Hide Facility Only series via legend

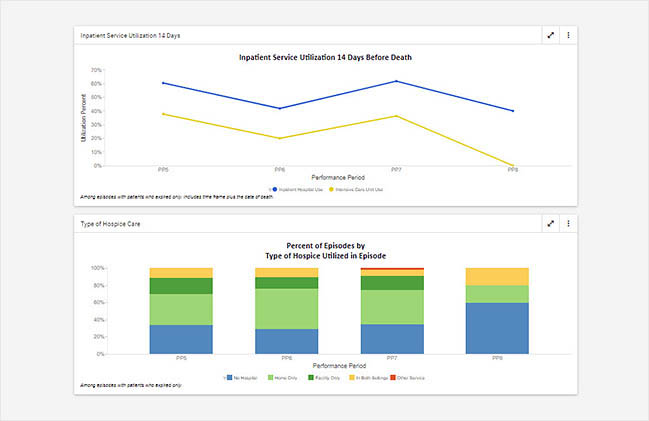pyautogui.click(x=321, y=377)
